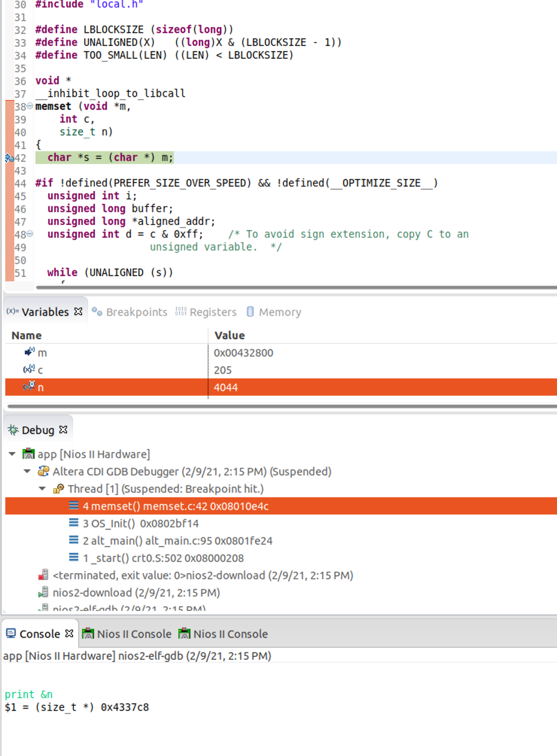Click stack frame icon for _start()
The image size is (557, 756).
[x=74, y=557]
